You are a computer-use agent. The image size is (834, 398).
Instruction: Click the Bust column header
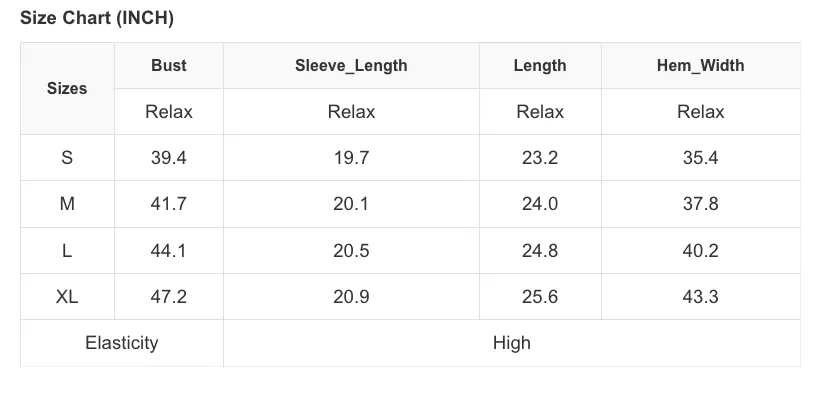pyautogui.click(x=169, y=65)
